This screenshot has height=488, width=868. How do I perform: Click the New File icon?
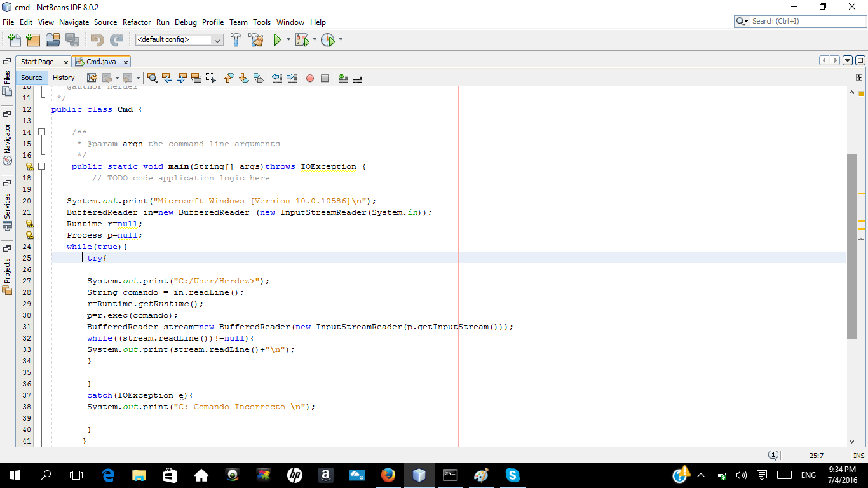[14, 40]
